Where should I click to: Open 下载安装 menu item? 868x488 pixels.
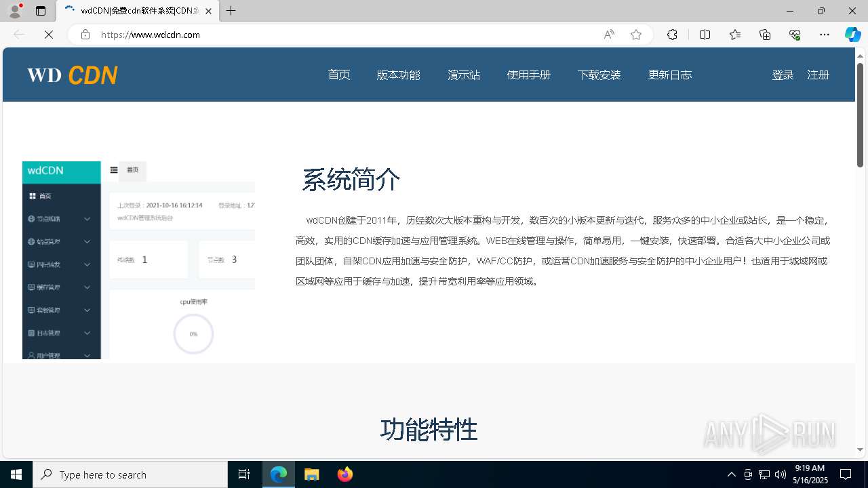[599, 75]
